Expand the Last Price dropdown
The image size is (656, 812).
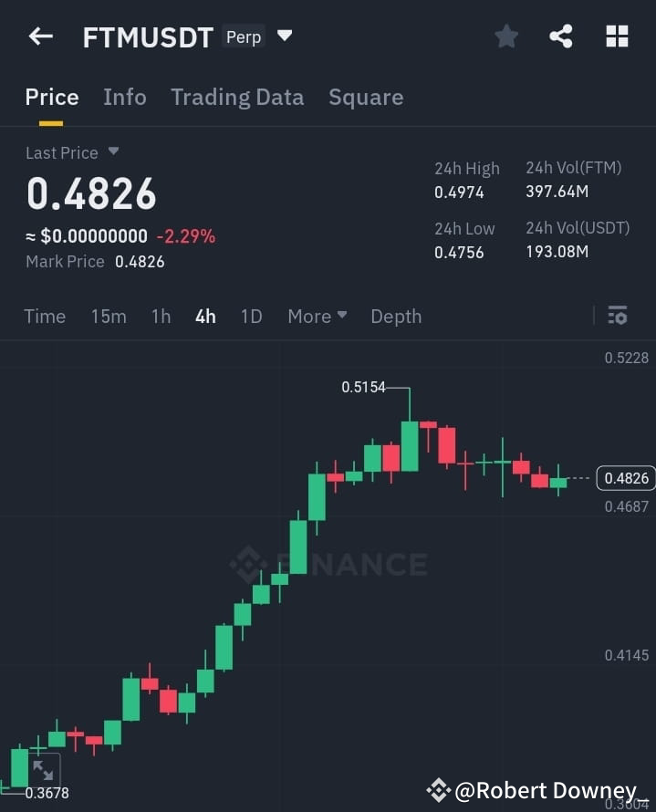(72, 152)
